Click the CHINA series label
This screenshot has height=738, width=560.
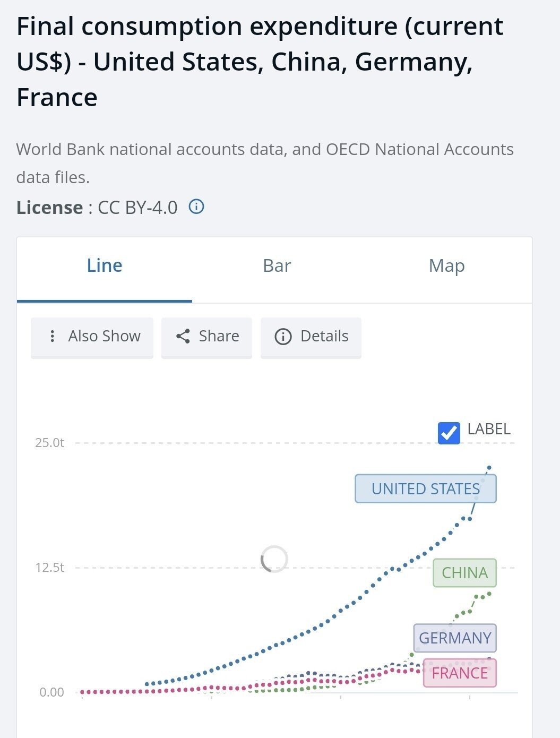(464, 573)
